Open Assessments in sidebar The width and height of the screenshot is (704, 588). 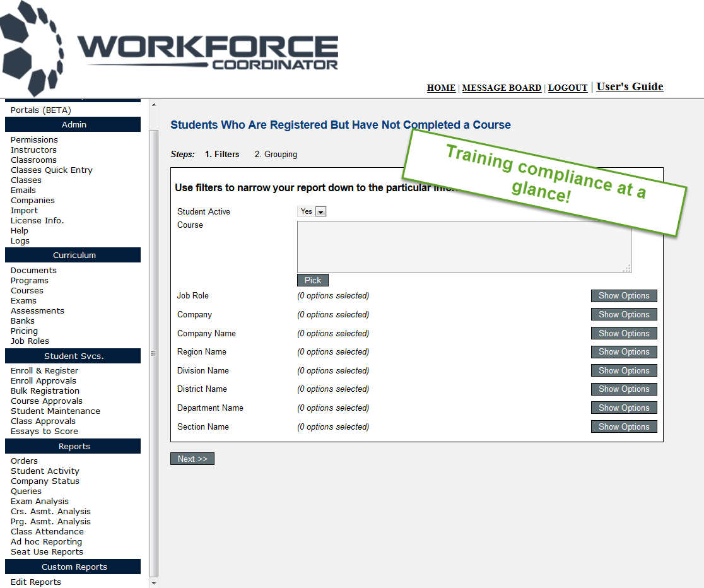[x=37, y=311]
